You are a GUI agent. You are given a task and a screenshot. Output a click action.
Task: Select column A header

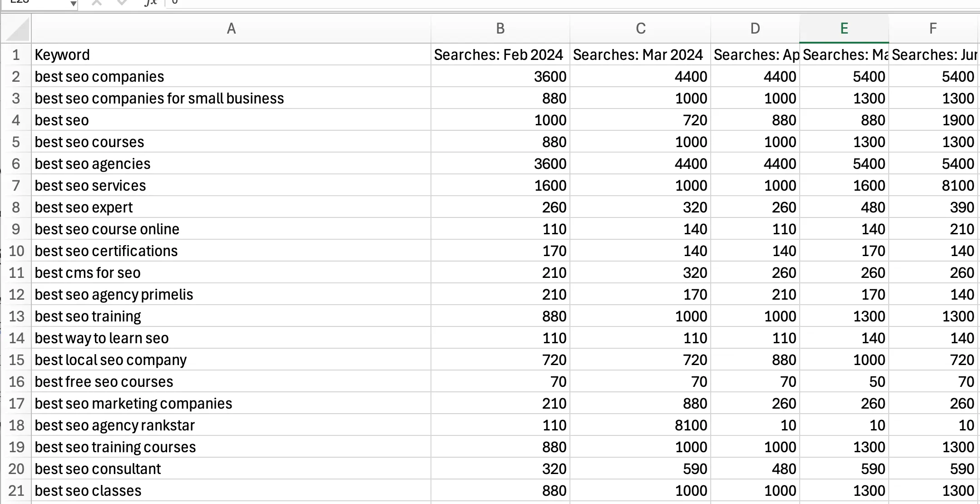(231, 29)
